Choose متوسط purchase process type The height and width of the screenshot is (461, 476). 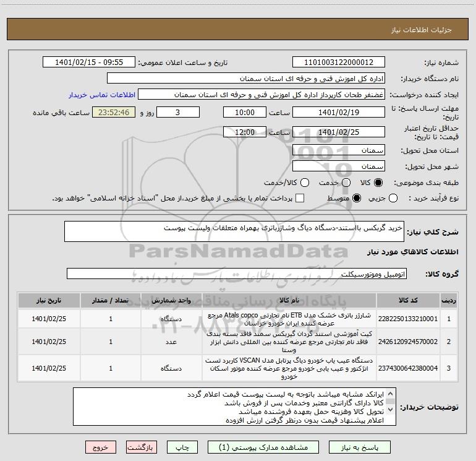357,198
